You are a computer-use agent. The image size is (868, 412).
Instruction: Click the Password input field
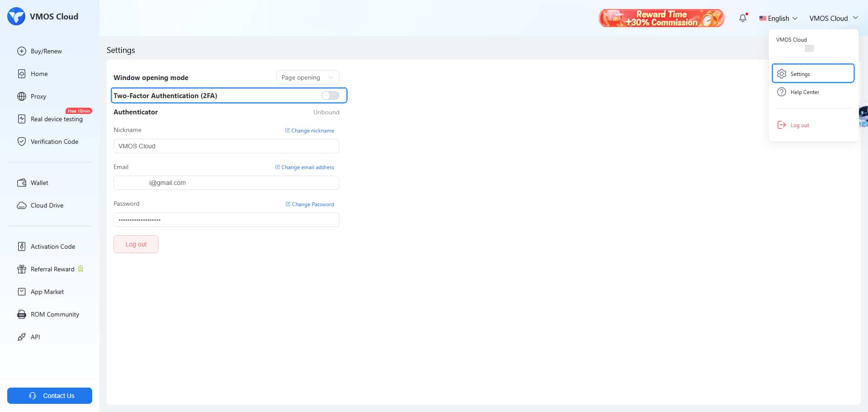[x=226, y=220]
